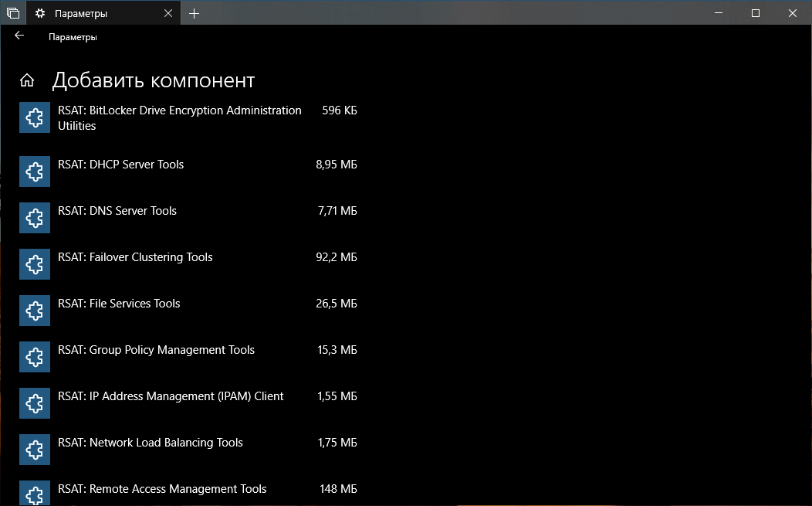Select RSAT: DNS Server Tools entry
Image resolution: width=812 pixels, height=506 pixels.
(188, 218)
